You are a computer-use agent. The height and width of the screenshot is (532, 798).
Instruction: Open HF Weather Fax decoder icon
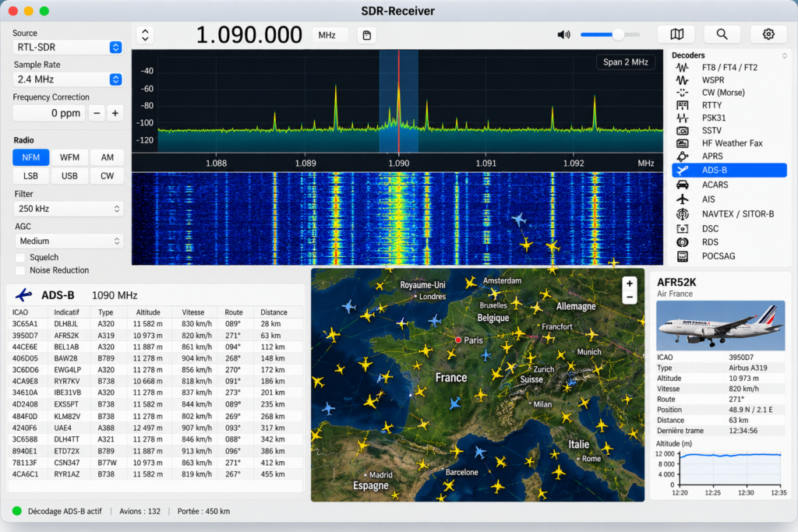tap(682, 143)
